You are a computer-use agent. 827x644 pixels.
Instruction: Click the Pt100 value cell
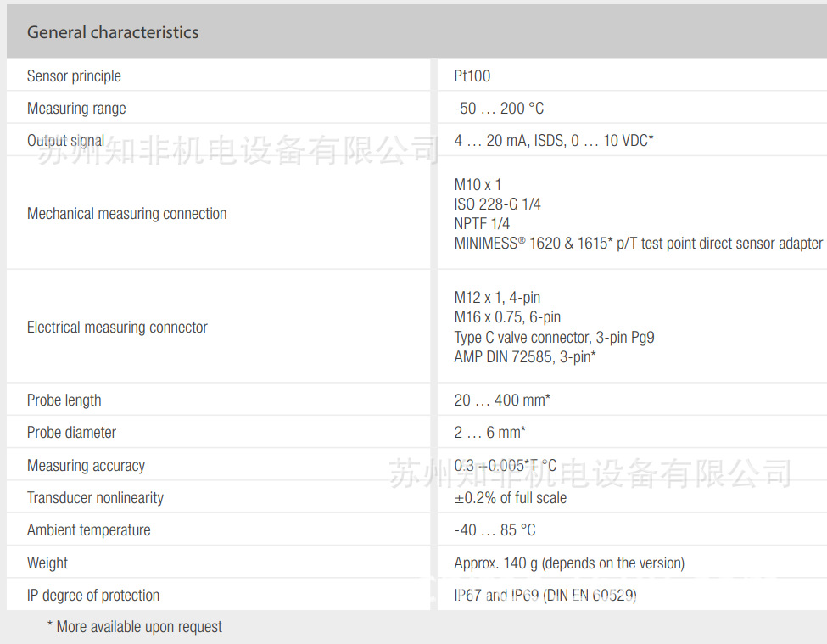click(472, 76)
